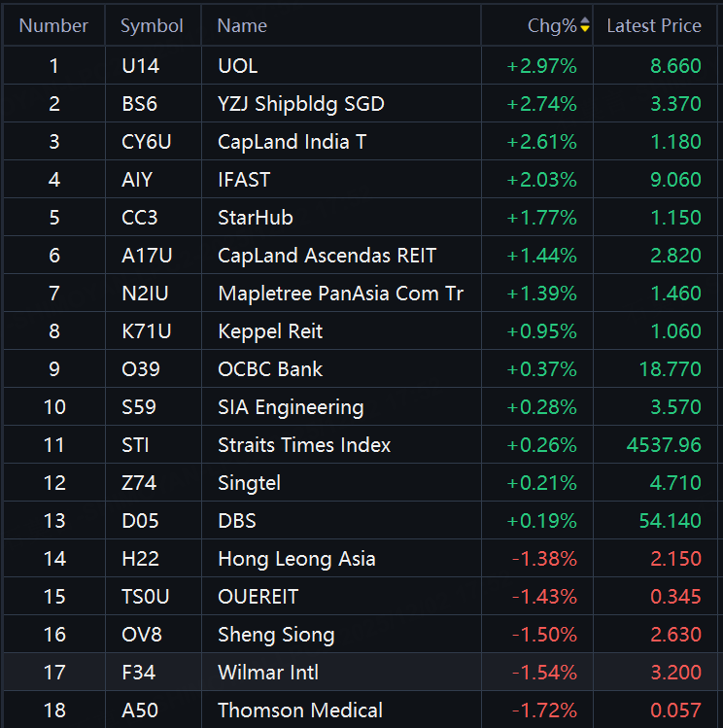Sort by the Chg% sort arrow icon
The image size is (723, 728).
[x=585, y=26]
